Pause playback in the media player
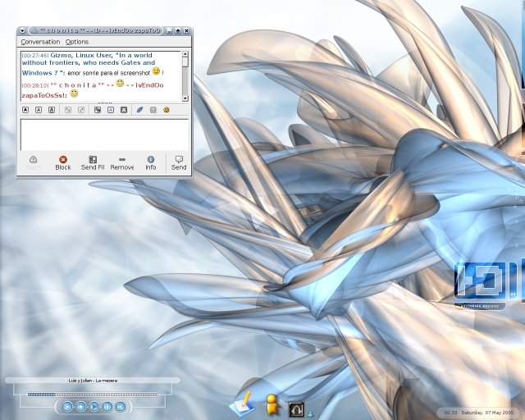This screenshot has width=525, height=420. 107,407
